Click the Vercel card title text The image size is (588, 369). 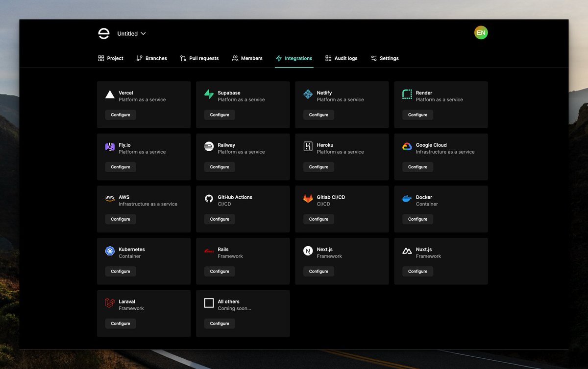click(126, 93)
